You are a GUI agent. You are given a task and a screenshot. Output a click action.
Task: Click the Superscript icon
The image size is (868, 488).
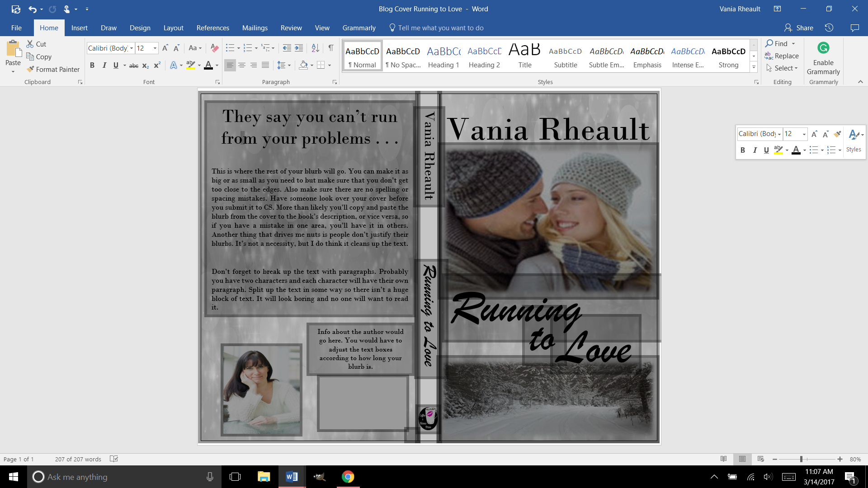157,66
